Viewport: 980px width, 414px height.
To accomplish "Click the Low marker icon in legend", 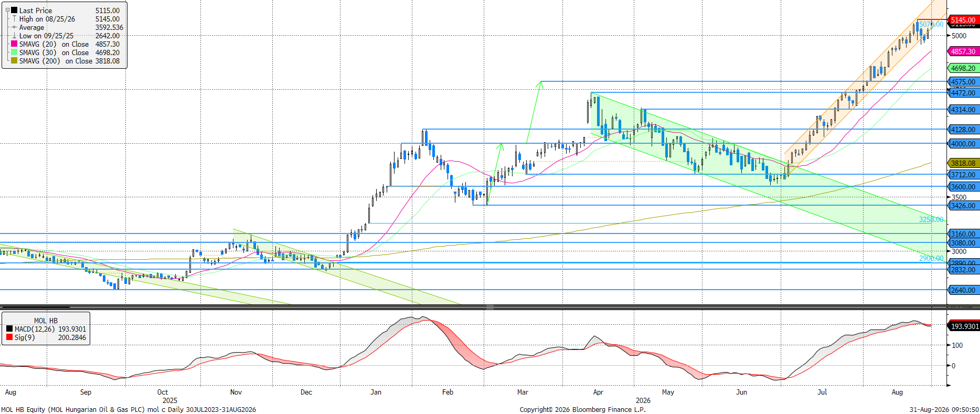I will pos(14,36).
